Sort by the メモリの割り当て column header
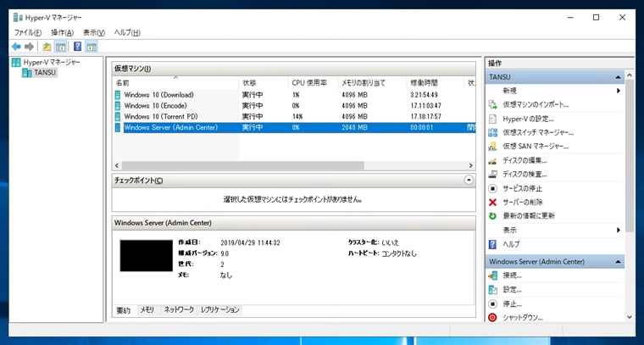The height and width of the screenshot is (345, 644). click(x=373, y=83)
